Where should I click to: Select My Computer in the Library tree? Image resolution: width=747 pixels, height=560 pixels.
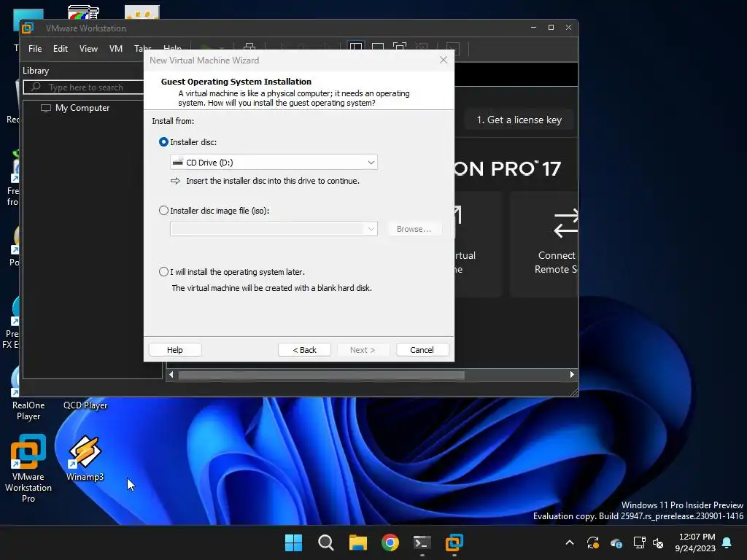click(x=82, y=108)
